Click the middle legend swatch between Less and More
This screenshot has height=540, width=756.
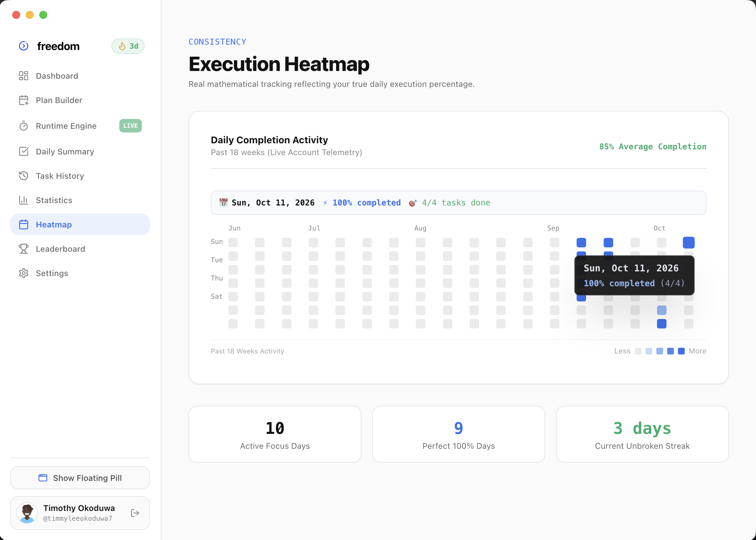point(660,351)
